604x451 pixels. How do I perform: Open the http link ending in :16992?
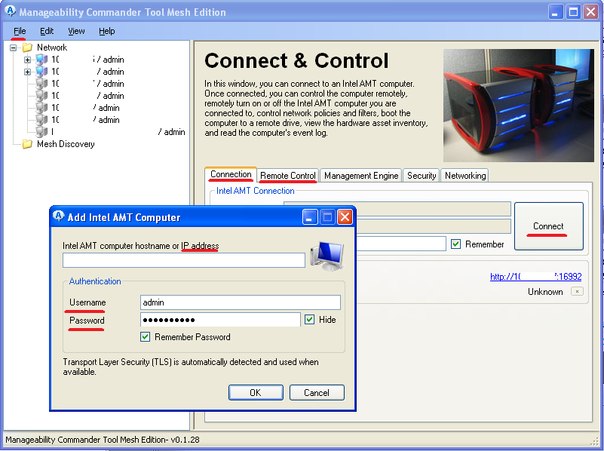536,276
